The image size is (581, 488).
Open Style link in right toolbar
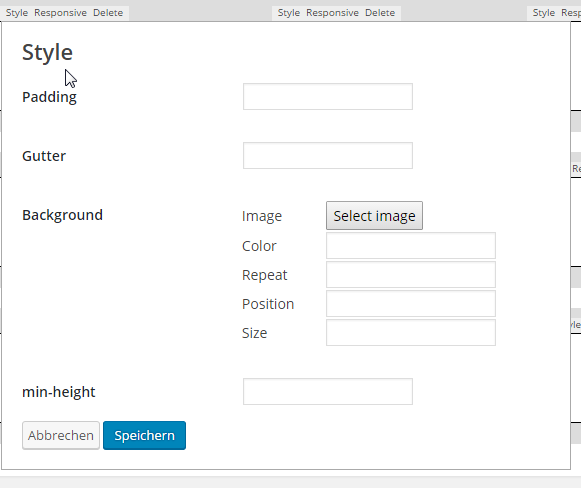[x=544, y=13]
